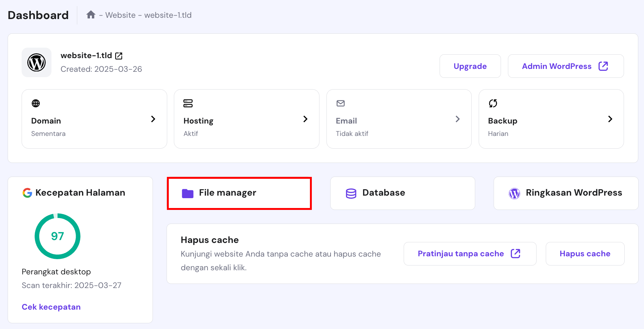Select the Google icon beside Kecepatan Halaman
The image size is (644, 329).
click(28, 192)
